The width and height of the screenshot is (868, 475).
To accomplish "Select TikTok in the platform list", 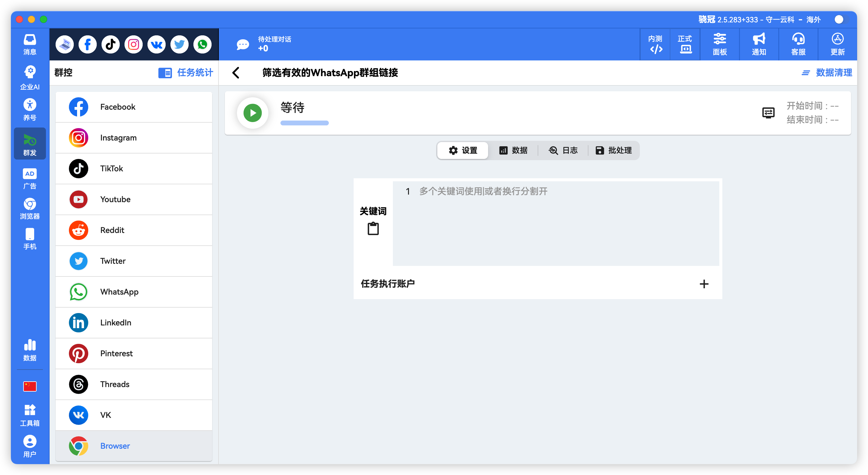I will tap(134, 168).
